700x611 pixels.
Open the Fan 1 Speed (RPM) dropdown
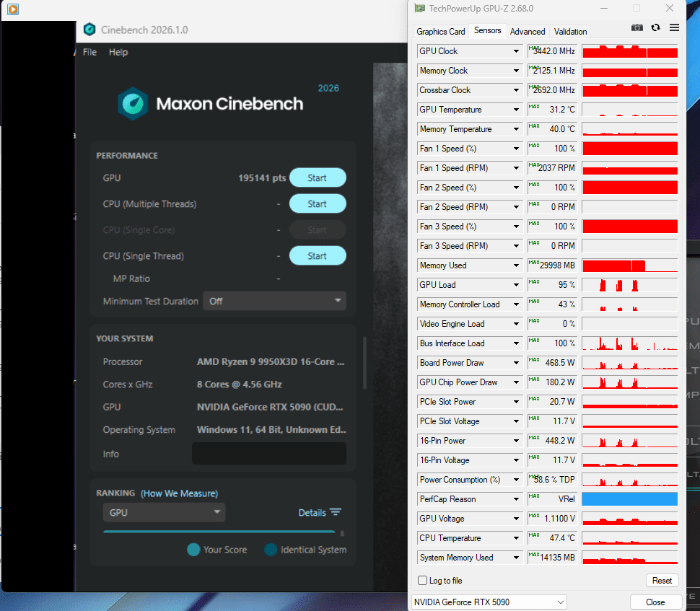click(516, 168)
